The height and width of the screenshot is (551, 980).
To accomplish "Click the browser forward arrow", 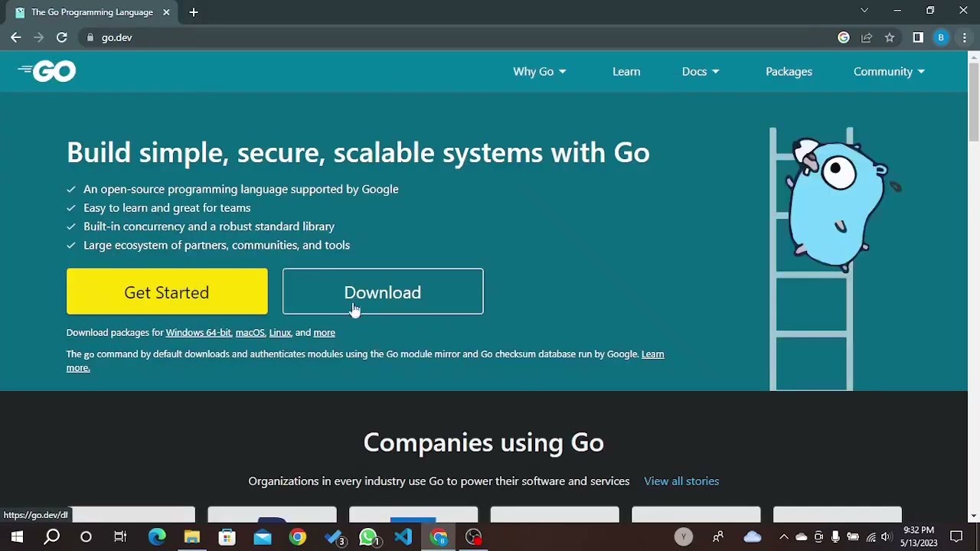I will (x=38, y=37).
